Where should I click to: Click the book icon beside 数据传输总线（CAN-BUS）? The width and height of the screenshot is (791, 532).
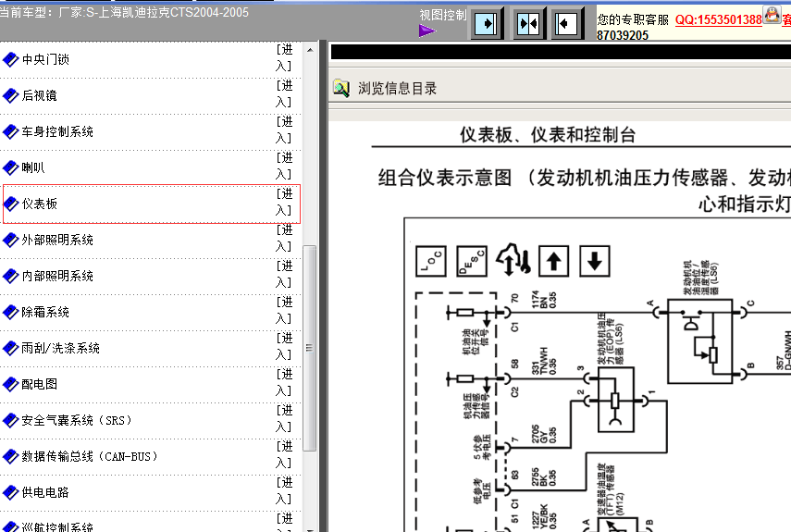10,456
